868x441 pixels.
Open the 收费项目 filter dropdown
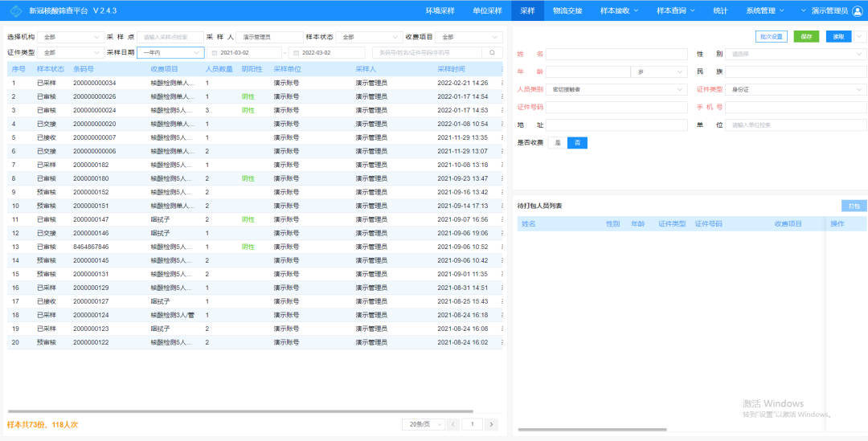coord(469,37)
